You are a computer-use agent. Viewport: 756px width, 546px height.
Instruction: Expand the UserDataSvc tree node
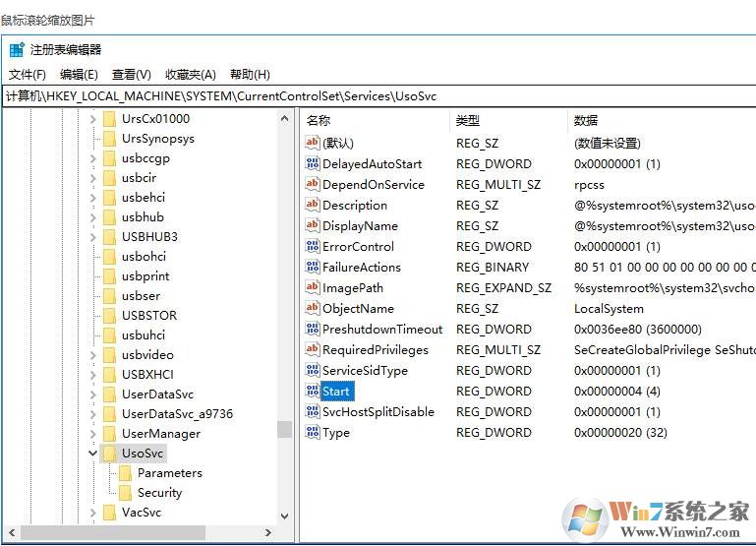(x=93, y=394)
